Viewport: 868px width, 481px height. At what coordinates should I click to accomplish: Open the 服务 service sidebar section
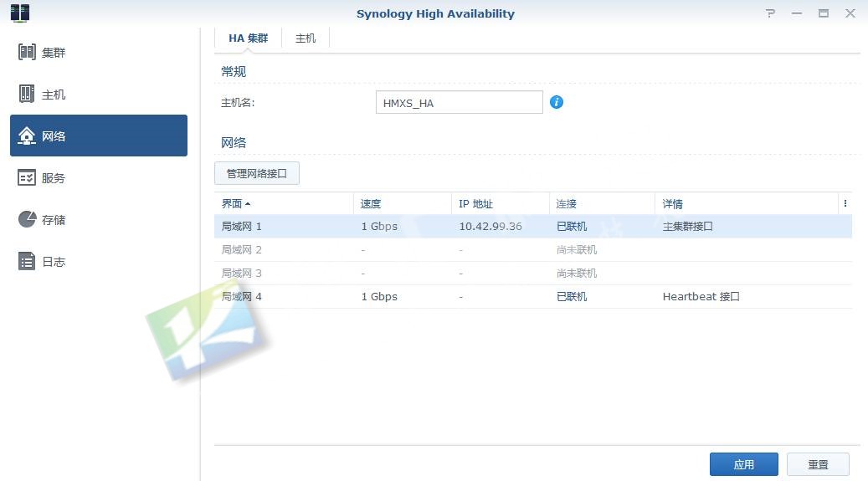coord(99,177)
